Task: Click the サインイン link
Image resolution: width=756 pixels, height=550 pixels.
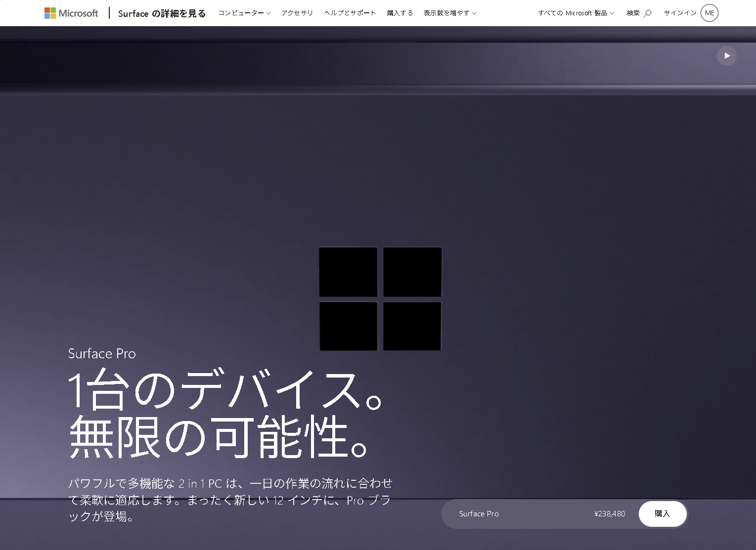Action: pyautogui.click(x=680, y=13)
